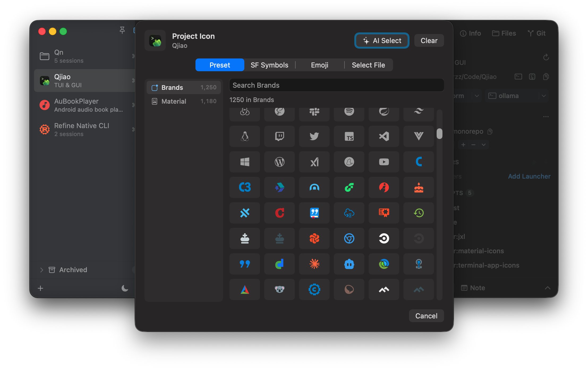Viewport: 588px width, 371px height.
Task: Copy the monorepo name
Action: tap(490, 132)
